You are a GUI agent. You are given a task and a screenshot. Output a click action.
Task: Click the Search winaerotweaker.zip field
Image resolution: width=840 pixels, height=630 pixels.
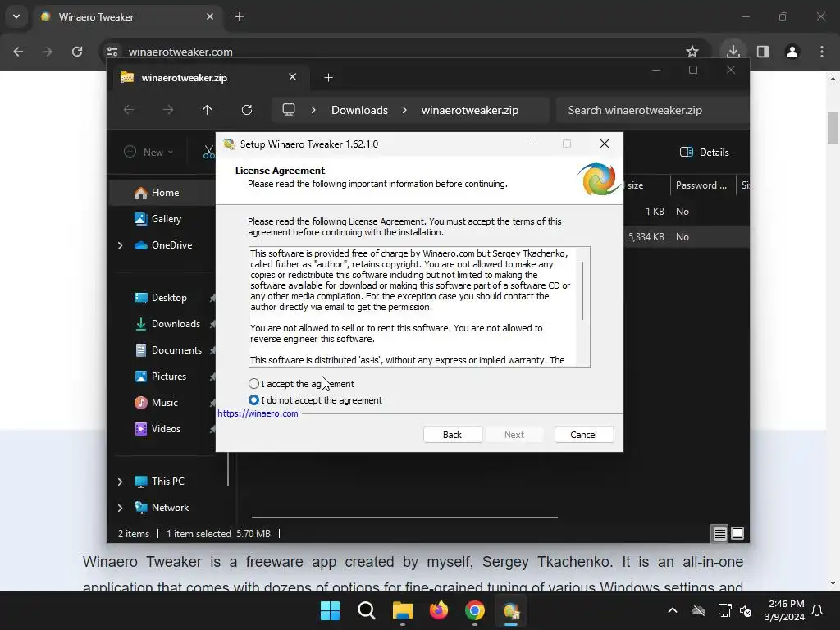point(652,110)
